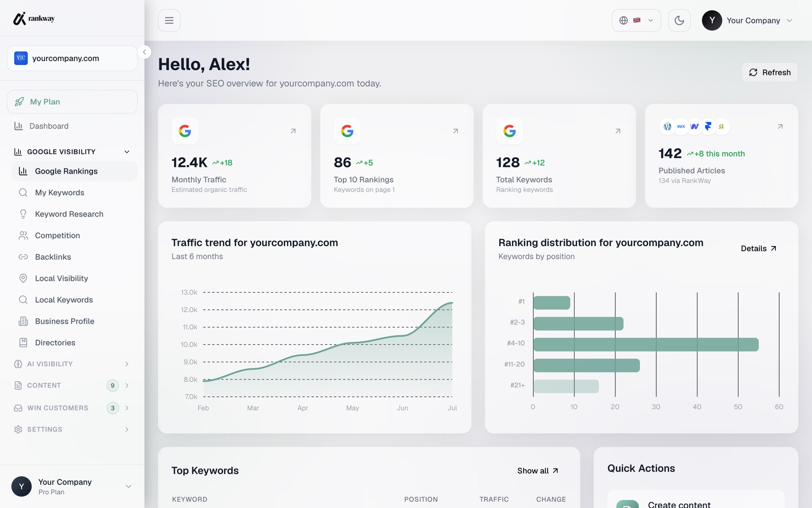812x508 pixels.
Task: Open Top 10 Rankings card arrow
Action: tap(455, 131)
